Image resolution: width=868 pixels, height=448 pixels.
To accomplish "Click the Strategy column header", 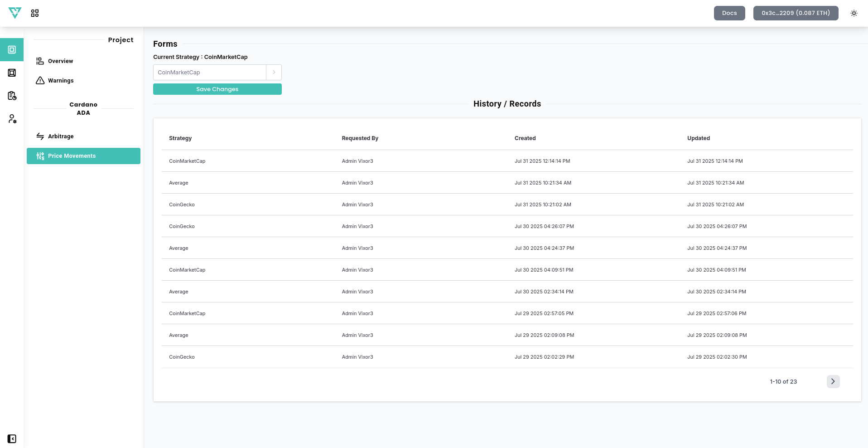I will [180, 138].
